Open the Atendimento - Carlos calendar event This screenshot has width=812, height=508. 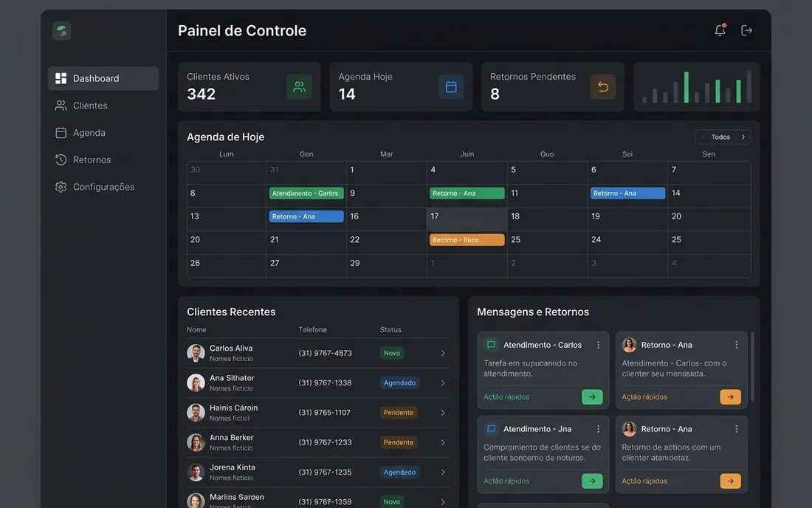point(306,193)
